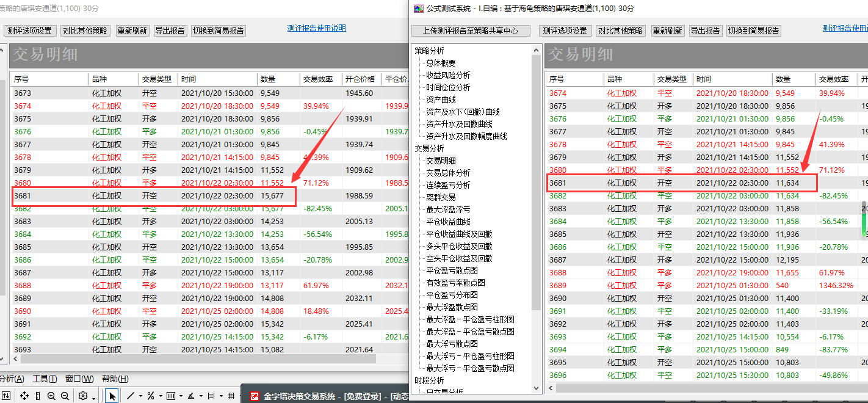Activate the pan (four-arrow move) tool

pos(24,396)
